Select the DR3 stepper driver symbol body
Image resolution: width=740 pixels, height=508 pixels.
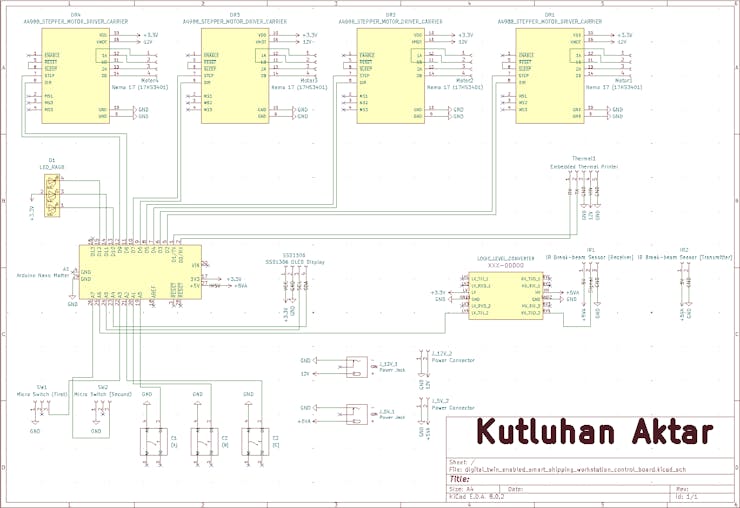tap(235, 76)
